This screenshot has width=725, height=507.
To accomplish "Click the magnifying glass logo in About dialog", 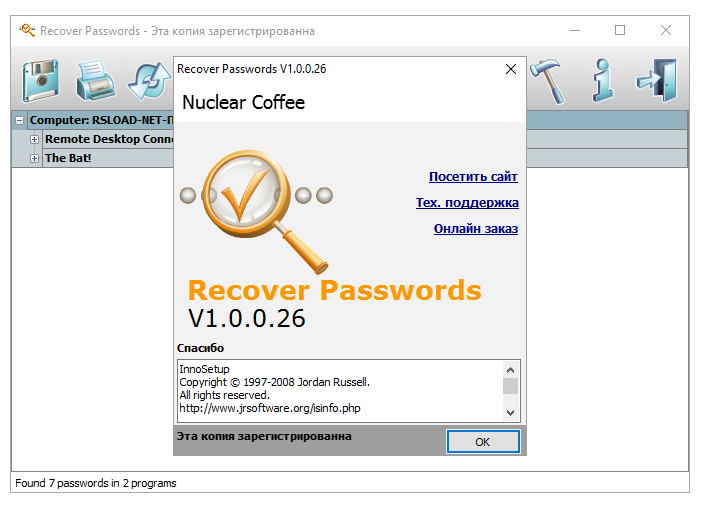I will pos(257,210).
